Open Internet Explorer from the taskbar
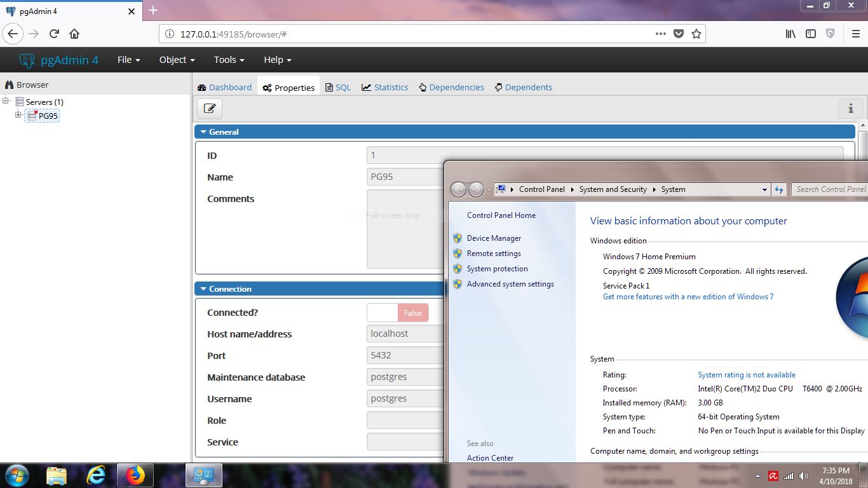Image resolution: width=868 pixels, height=488 pixels. pos(96,475)
